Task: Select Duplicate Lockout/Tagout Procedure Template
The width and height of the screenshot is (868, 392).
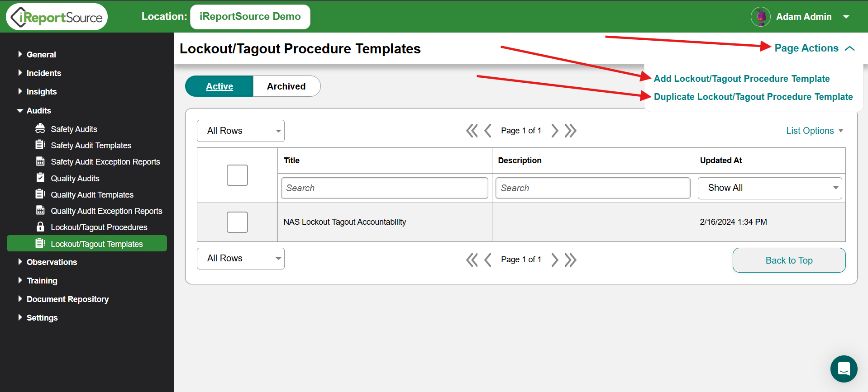Action: tap(754, 97)
